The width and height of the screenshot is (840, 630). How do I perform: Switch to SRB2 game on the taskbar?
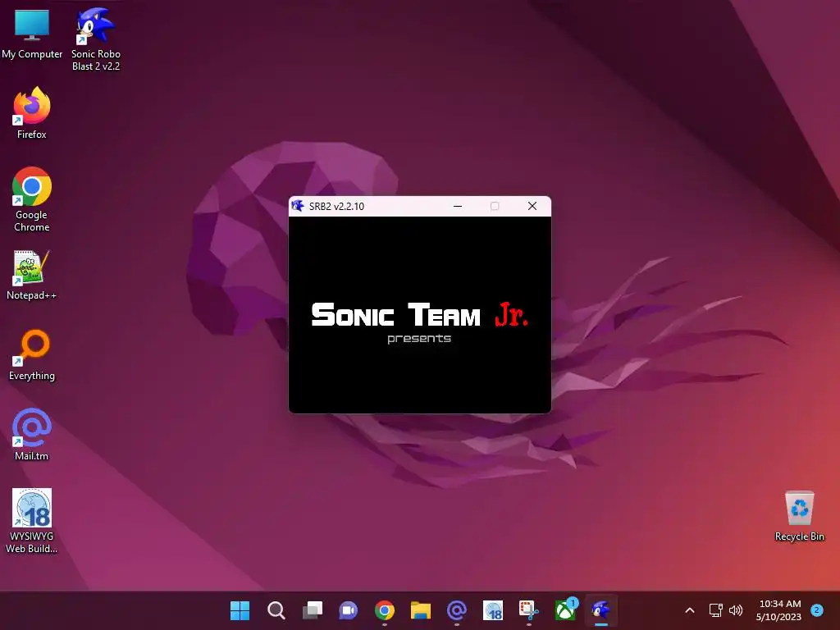[601, 610]
